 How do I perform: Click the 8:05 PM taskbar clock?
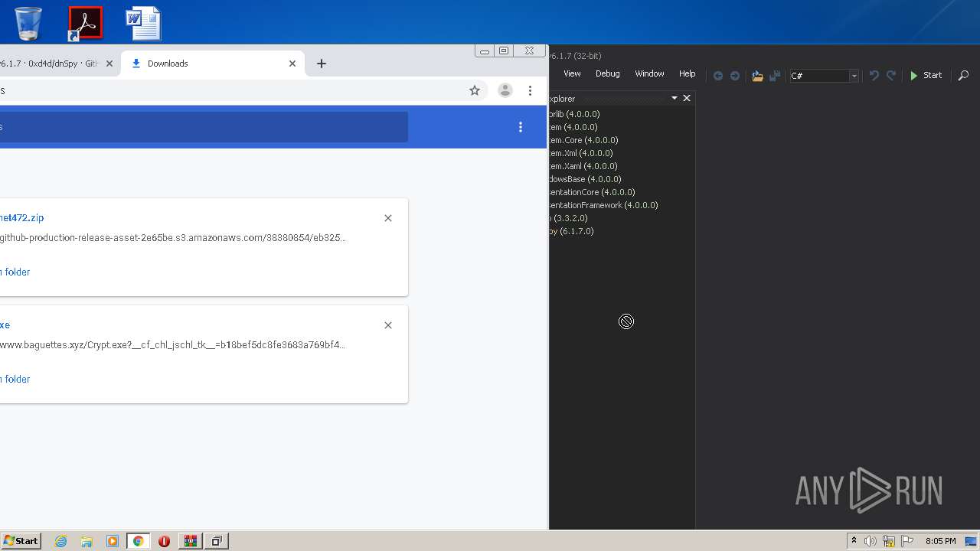click(940, 541)
